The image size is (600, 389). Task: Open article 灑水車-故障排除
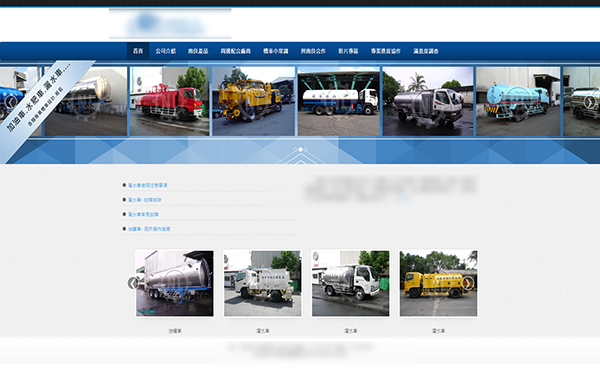pos(144,200)
